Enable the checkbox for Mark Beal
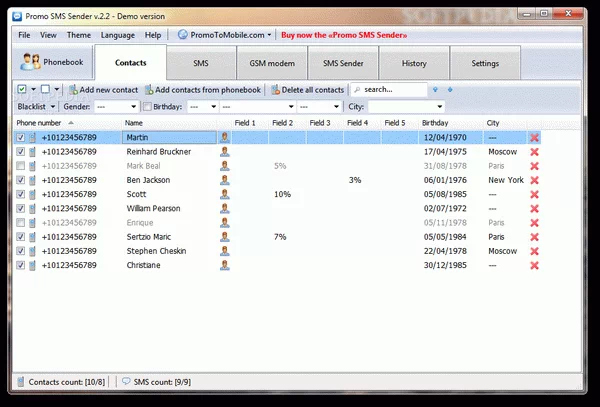This screenshot has width=600, height=407. 22,166
